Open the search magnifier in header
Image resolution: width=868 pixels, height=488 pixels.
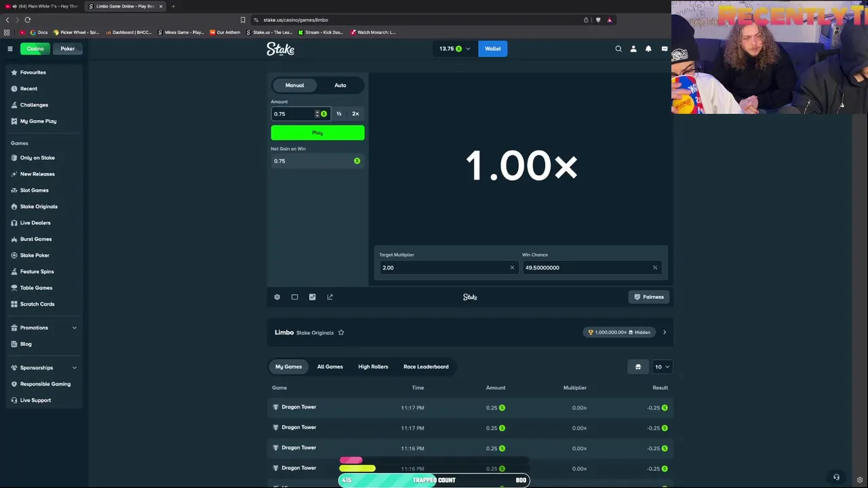(x=618, y=49)
